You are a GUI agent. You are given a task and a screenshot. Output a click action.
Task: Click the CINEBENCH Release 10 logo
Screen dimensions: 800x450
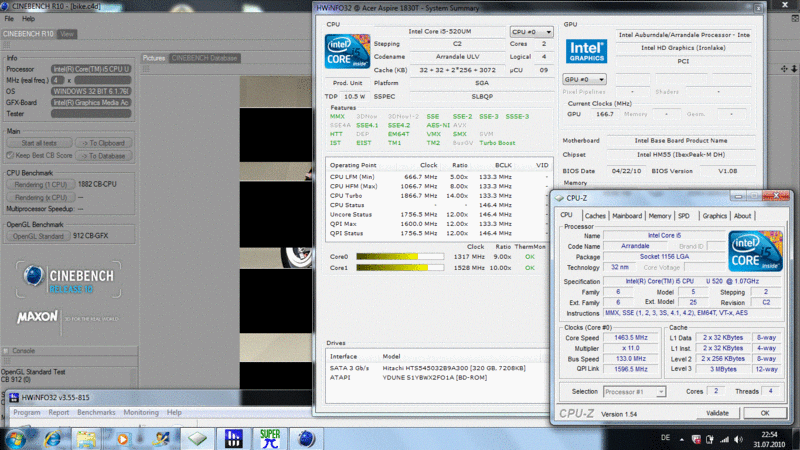click(x=68, y=280)
